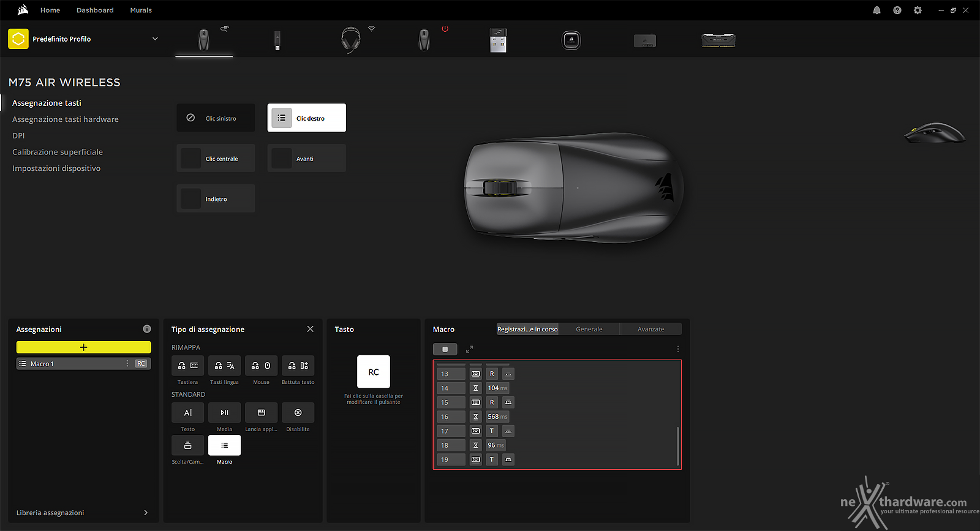Select the Indietro button assignment

pyautogui.click(x=216, y=198)
